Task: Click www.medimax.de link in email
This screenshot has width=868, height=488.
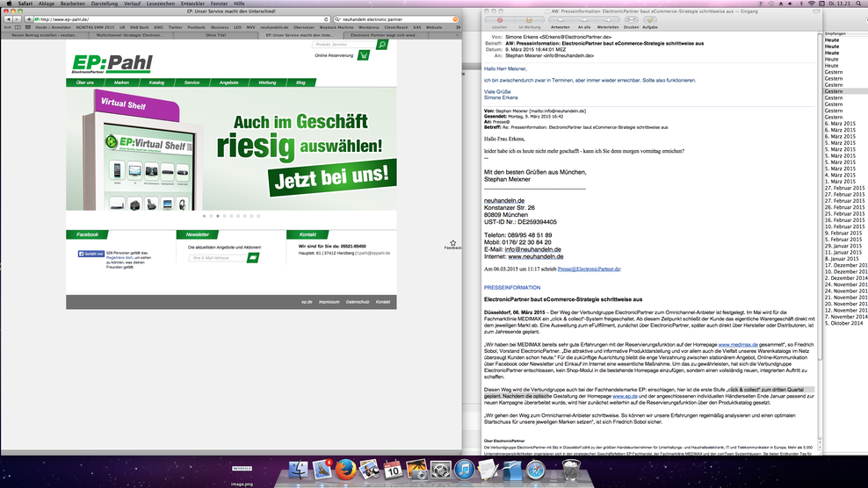Action: click(738, 345)
